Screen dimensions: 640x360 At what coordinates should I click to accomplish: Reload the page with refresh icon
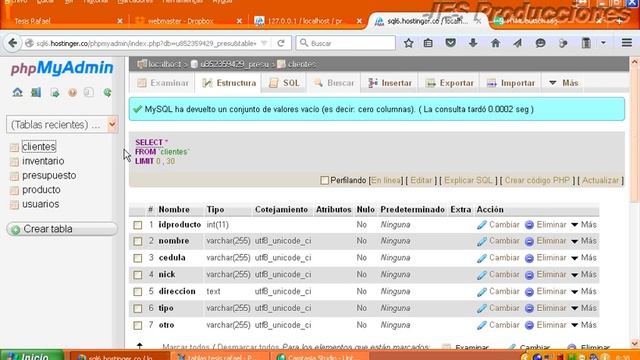pos(281,43)
